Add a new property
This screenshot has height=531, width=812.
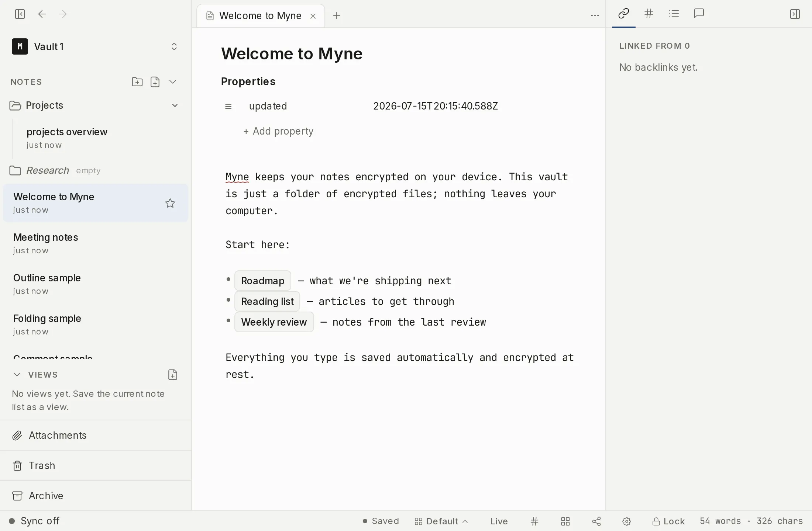click(x=278, y=131)
